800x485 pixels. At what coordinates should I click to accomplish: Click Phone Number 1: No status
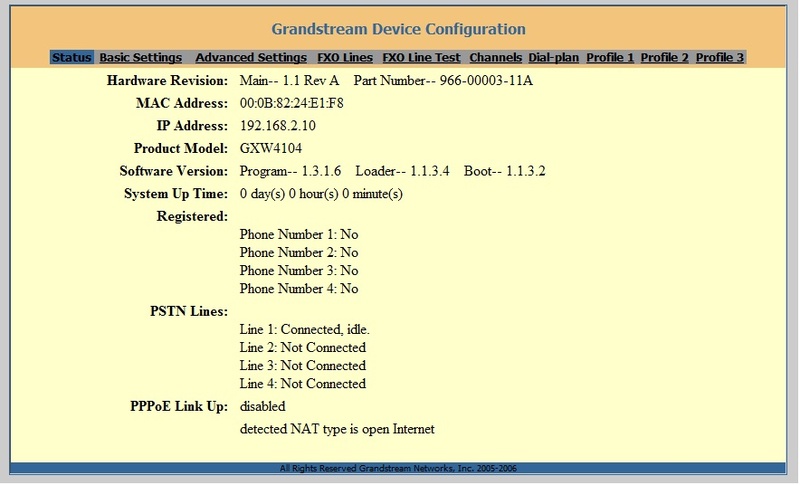click(x=298, y=234)
